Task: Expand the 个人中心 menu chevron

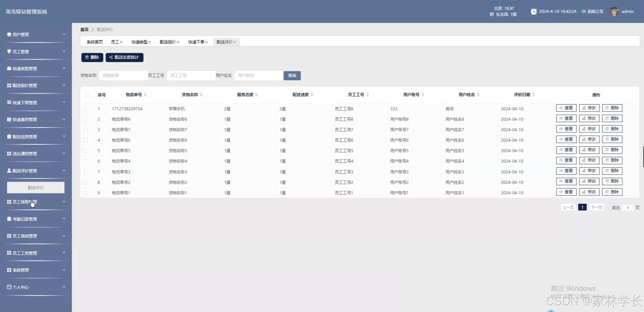Action: [64, 287]
